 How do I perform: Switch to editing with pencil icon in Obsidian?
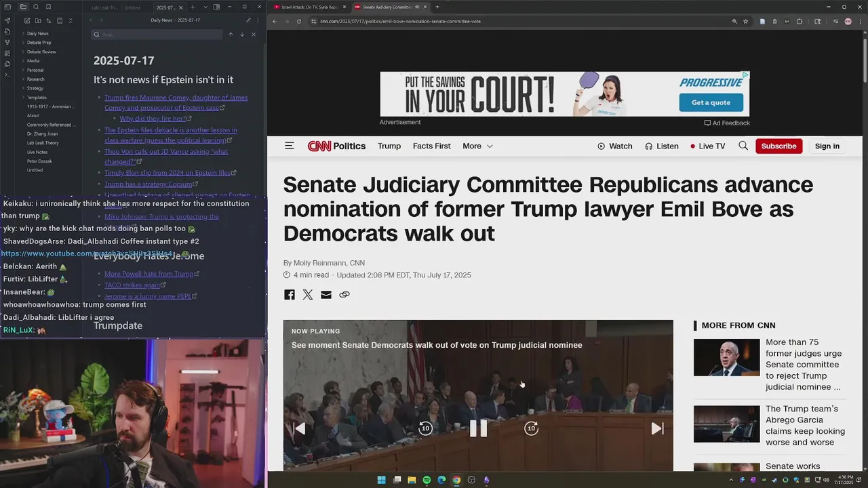click(x=249, y=20)
